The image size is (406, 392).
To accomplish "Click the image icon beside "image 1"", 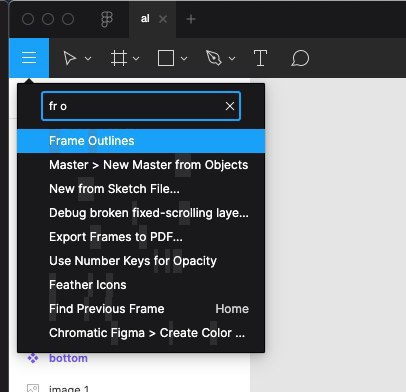I will coord(33,388).
